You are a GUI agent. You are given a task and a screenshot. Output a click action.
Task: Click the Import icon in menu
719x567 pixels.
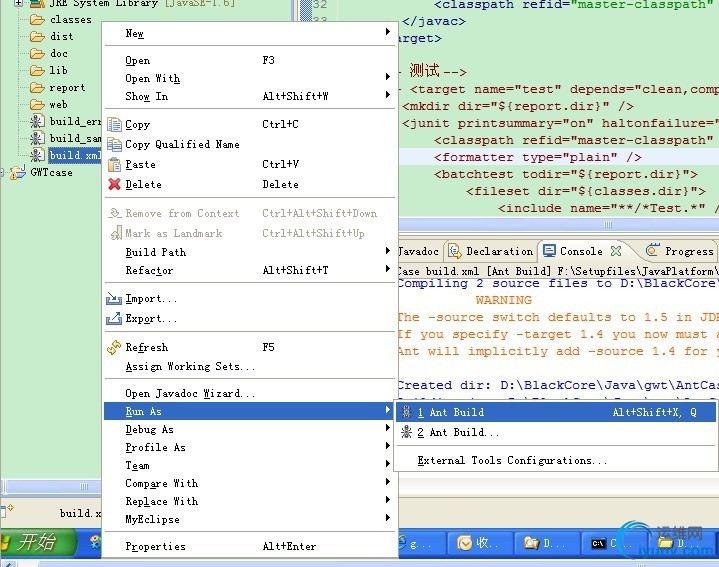click(114, 299)
